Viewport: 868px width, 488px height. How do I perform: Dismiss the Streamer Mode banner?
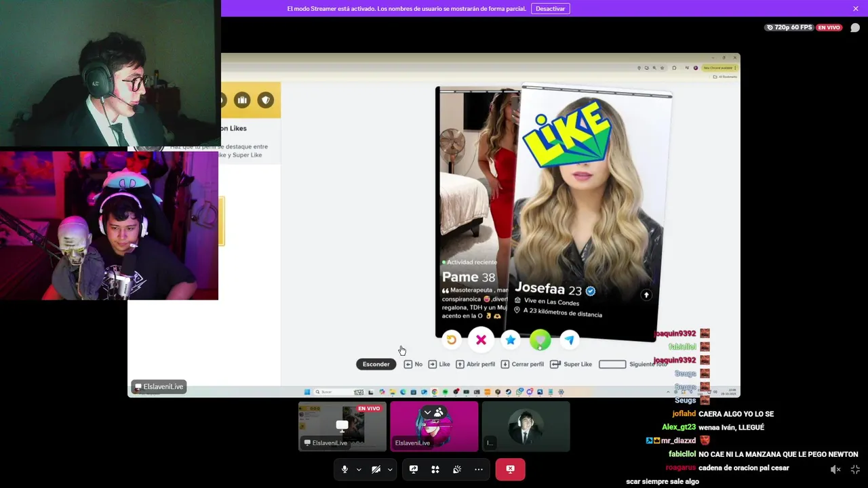856,9
